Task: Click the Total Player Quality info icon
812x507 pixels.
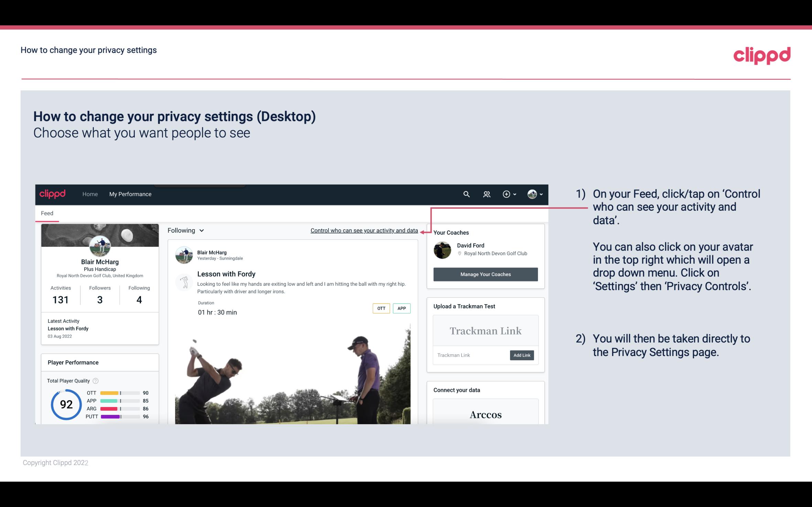Action: pos(95,380)
